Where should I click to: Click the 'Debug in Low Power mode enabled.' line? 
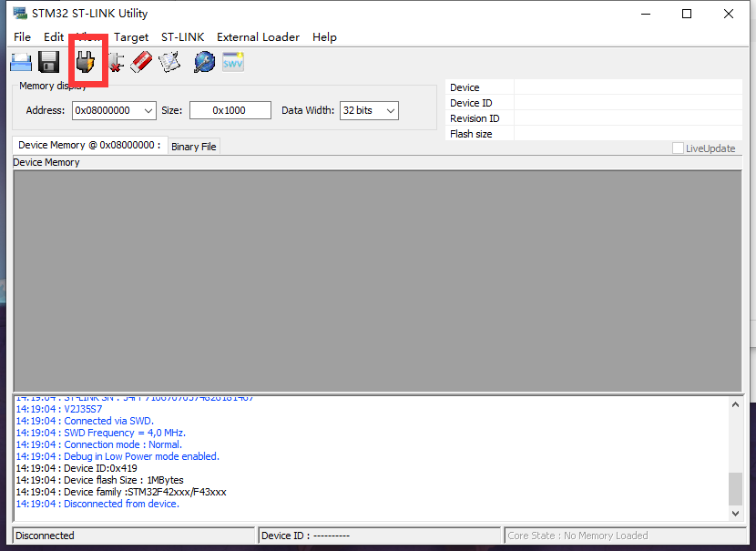pos(117,456)
